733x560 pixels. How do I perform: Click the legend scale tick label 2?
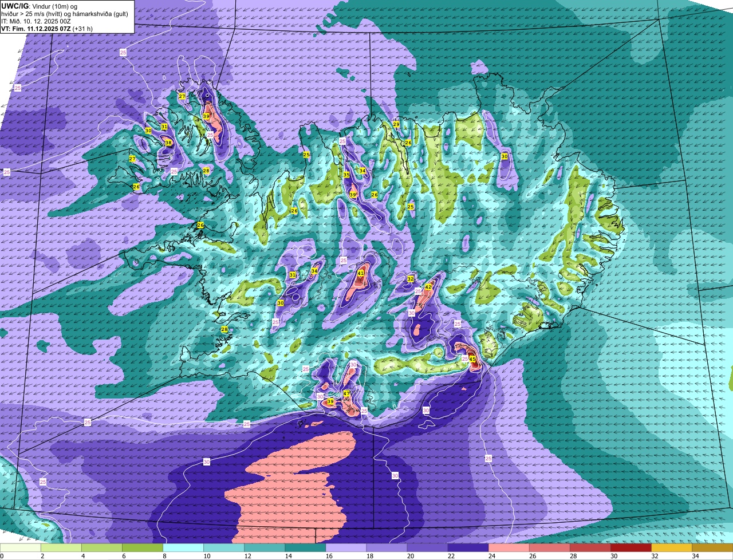(x=42, y=556)
